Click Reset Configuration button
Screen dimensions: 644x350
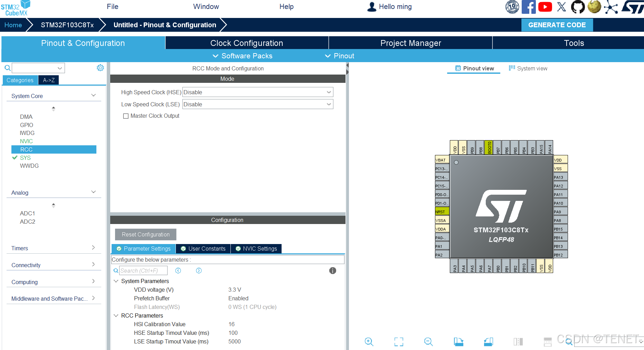(145, 234)
